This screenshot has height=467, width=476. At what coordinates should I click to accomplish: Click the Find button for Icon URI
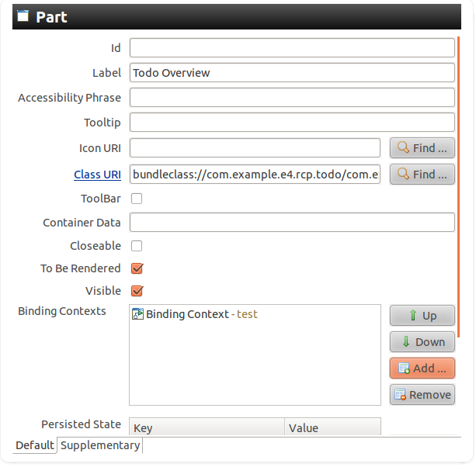pyautogui.click(x=422, y=147)
